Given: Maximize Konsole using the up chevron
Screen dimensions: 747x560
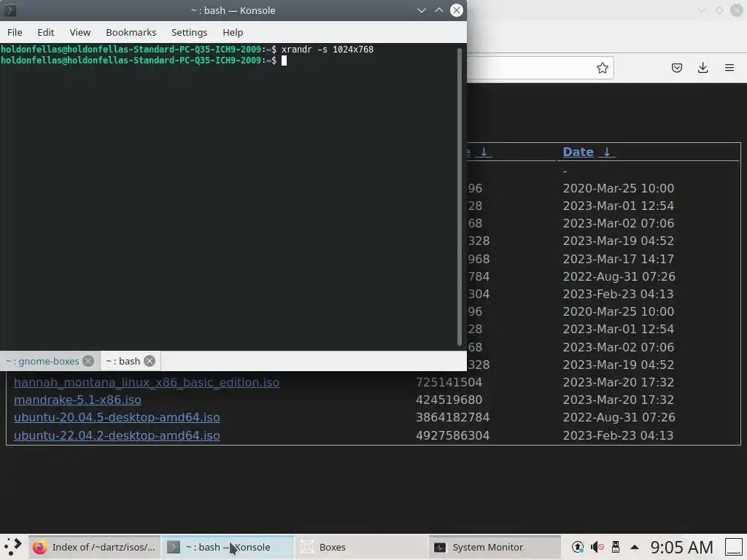Looking at the screenshot, I should click(x=438, y=10).
